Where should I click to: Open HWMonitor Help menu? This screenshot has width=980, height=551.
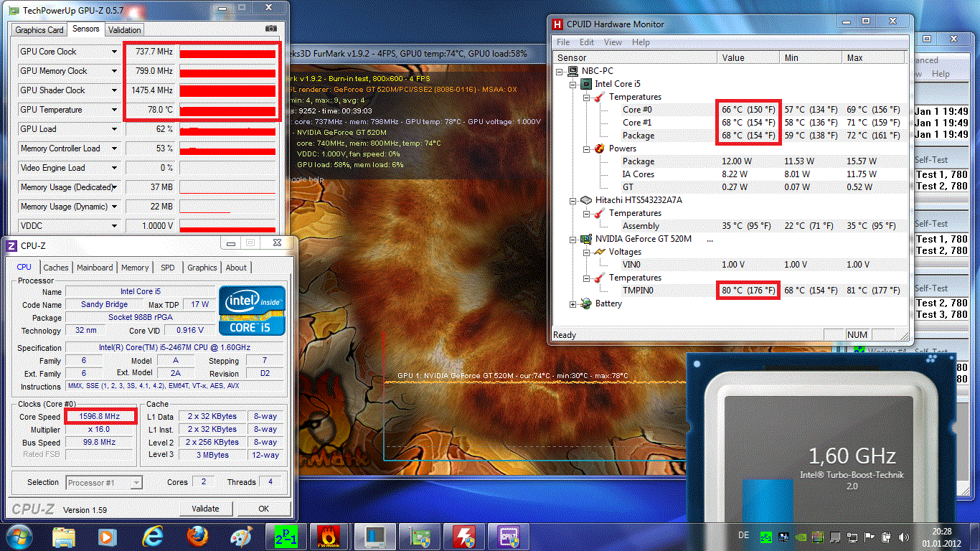point(641,42)
